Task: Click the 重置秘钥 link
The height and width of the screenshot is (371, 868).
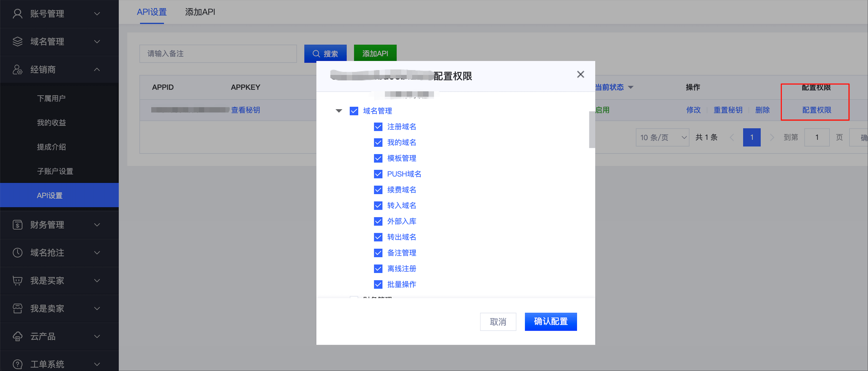Action: pyautogui.click(x=728, y=110)
